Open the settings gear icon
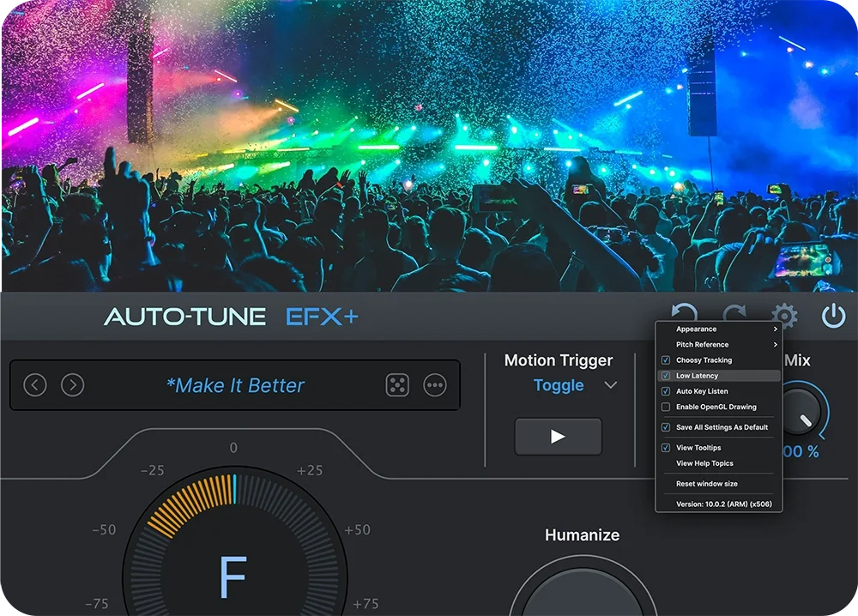 [784, 316]
